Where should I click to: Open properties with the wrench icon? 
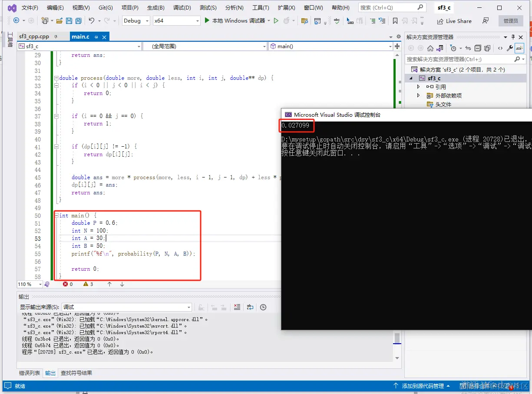510,48
